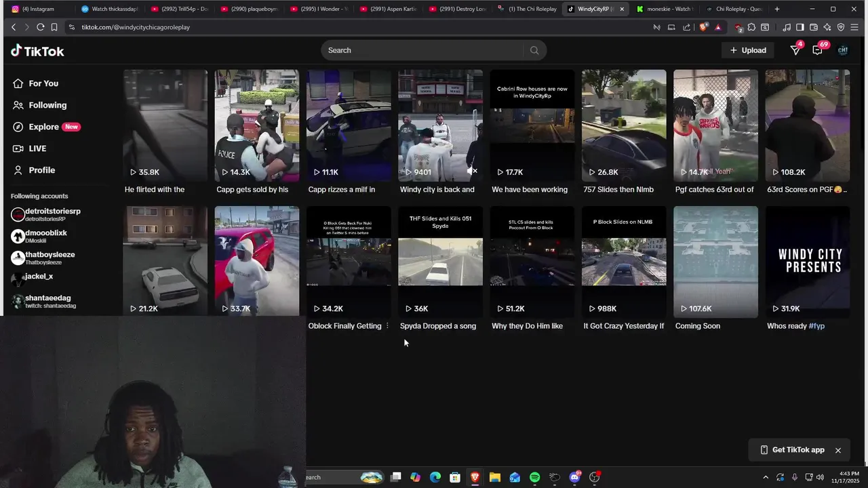Play the Windy City Presents video
868x488 pixels.
(807, 262)
